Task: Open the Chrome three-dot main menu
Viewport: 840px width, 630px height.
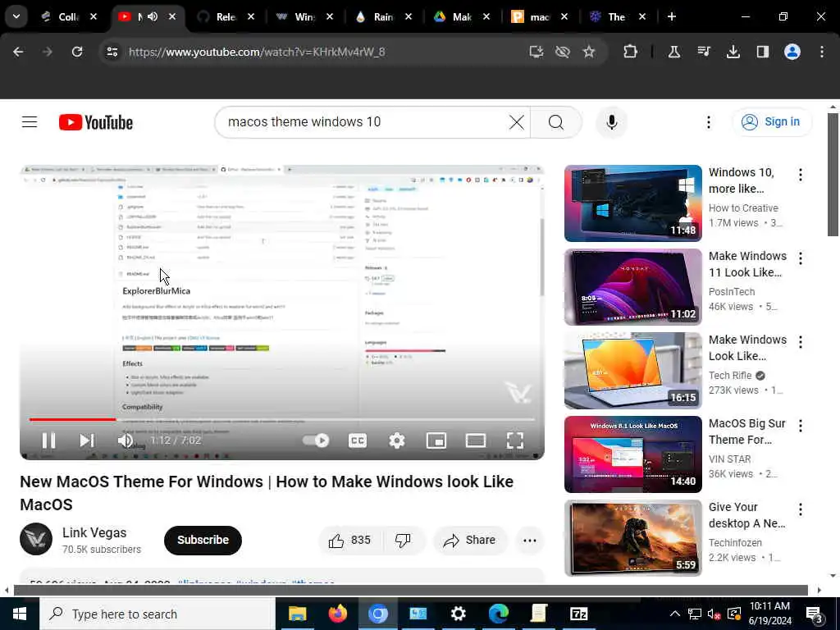Action: click(822, 52)
